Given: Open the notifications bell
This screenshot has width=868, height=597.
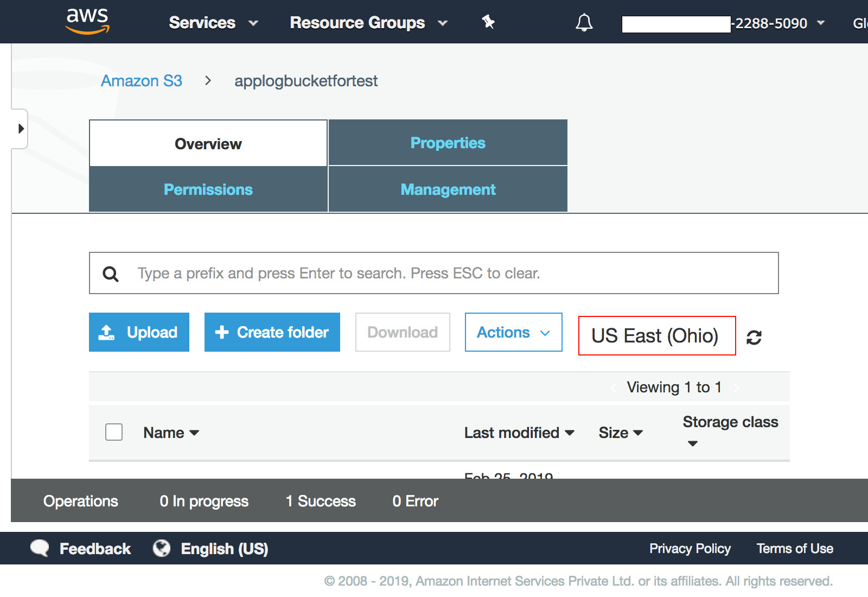Looking at the screenshot, I should [x=584, y=23].
